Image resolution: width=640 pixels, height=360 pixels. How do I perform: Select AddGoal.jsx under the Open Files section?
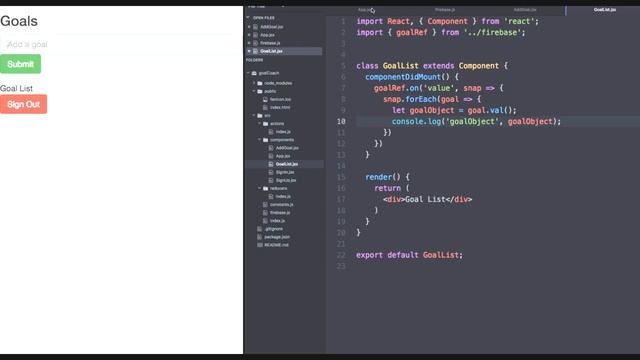271,27
